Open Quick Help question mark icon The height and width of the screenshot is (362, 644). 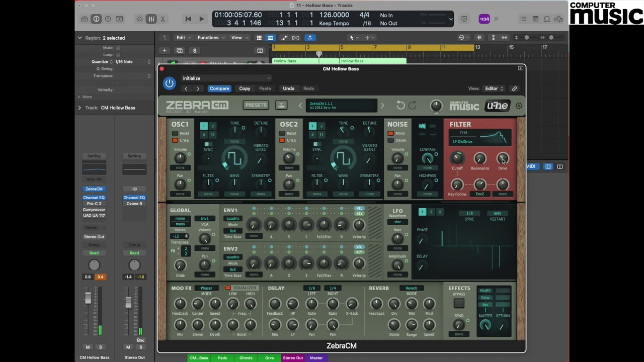(x=108, y=19)
